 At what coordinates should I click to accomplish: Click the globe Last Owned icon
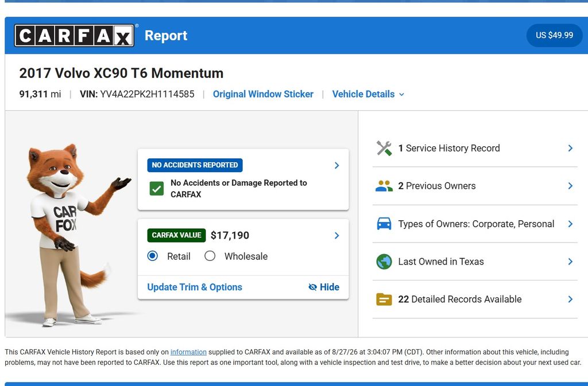384,262
